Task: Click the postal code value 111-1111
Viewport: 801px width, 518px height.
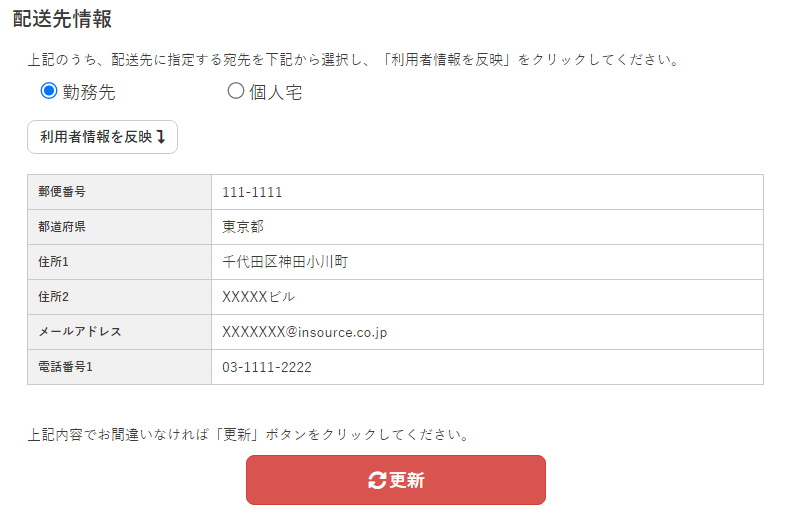Action: coord(252,192)
